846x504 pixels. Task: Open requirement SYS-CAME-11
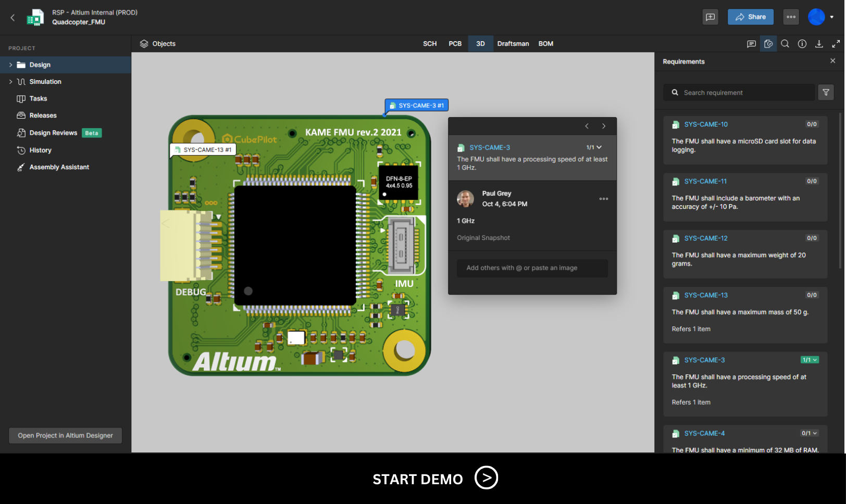coord(705,181)
